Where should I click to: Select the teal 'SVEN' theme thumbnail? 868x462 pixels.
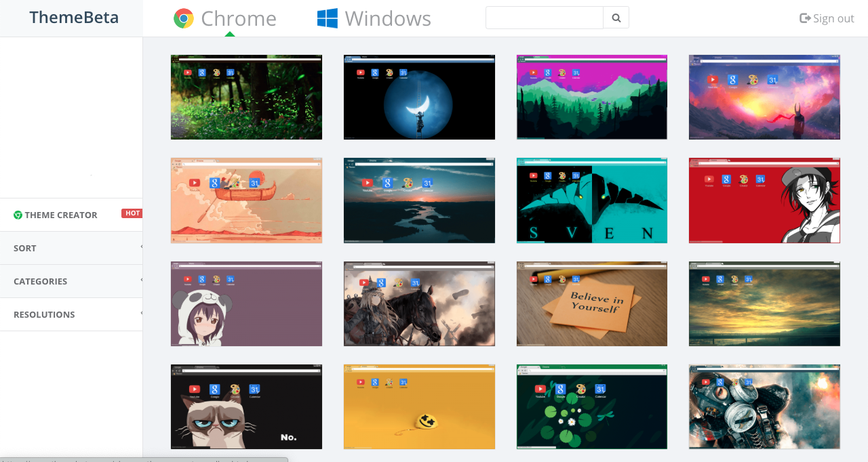point(591,201)
